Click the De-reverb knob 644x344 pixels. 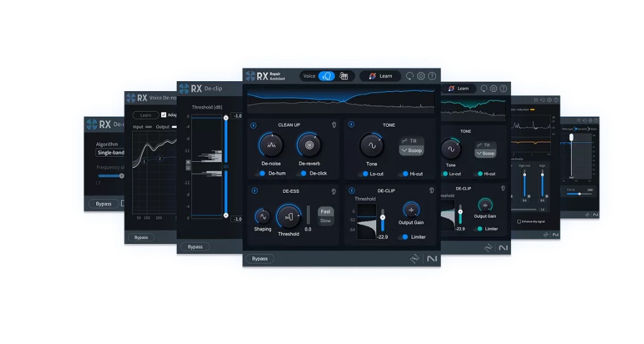[x=309, y=145]
